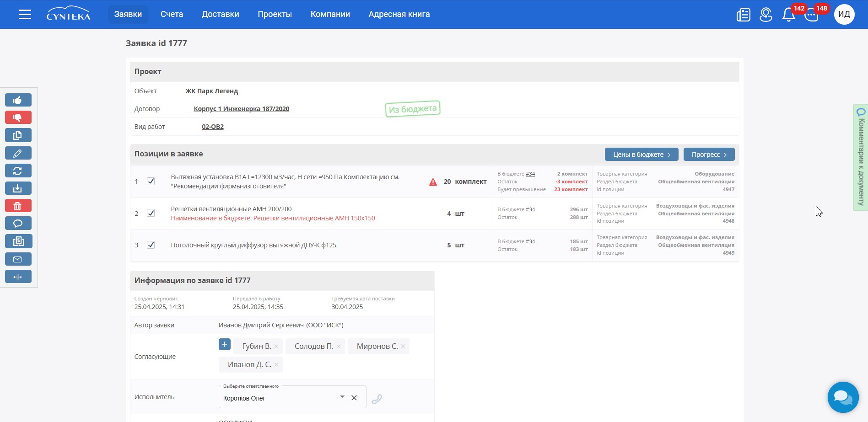The width and height of the screenshot is (868, 422).
Task: Toggle checkbox for position 3 ceiling diffuser
Action: point(151,245)
